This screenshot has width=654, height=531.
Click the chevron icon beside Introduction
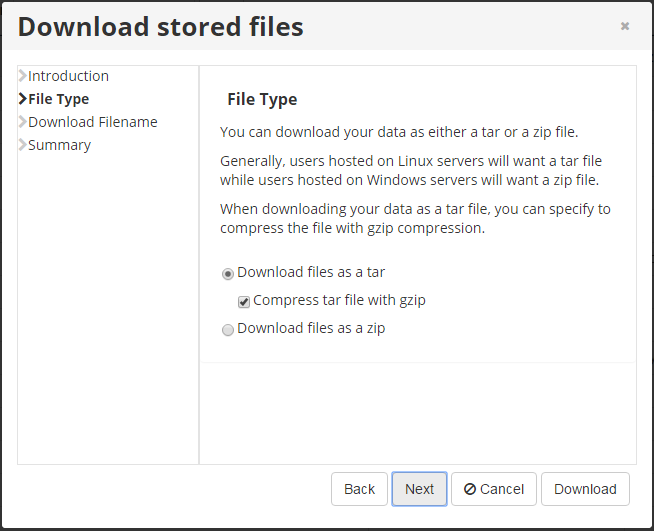[23, 76]
